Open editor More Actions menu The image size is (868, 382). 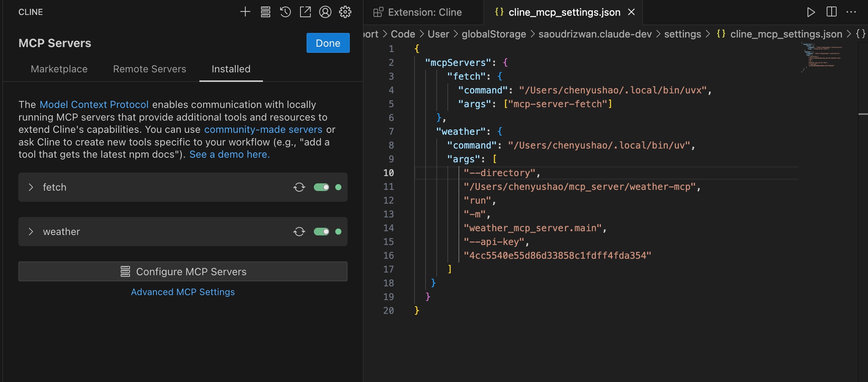pyautogui.click(x=851, y=12)
